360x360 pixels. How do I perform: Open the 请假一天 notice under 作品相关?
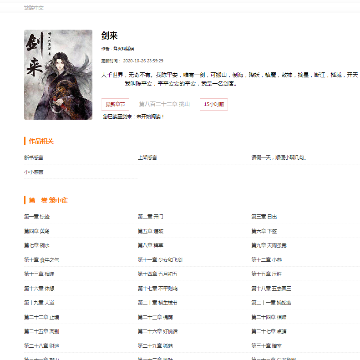[279, 158]
